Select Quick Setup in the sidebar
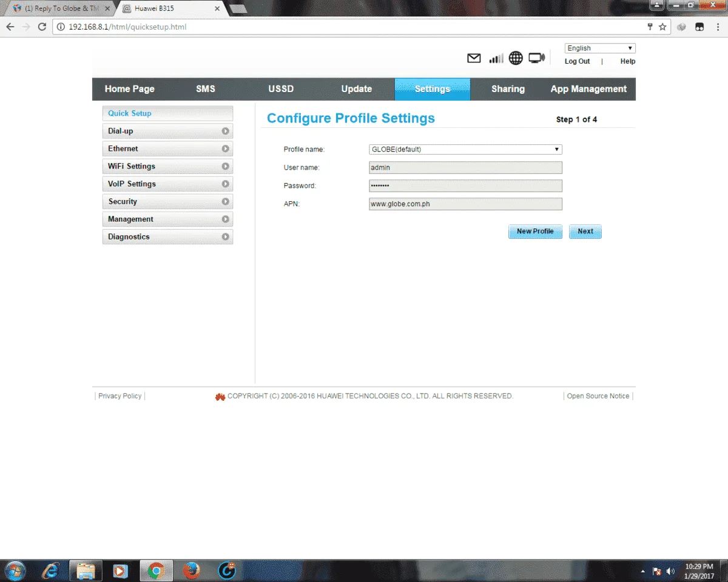The width and height of the screenshot is (728, 582). [x=167, y=113]
